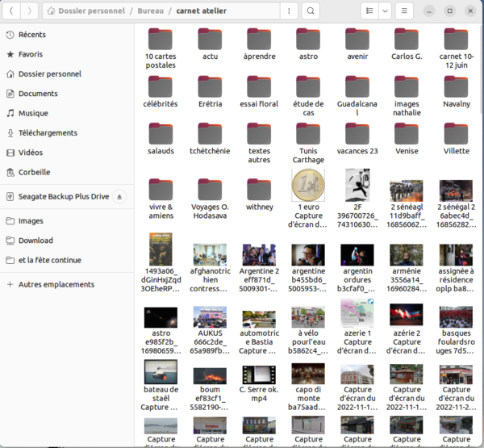Image resolution: width=484 pixels, height=448 pixels.
Task: Select Favoris in the sidebar
Action: (31, 54)
